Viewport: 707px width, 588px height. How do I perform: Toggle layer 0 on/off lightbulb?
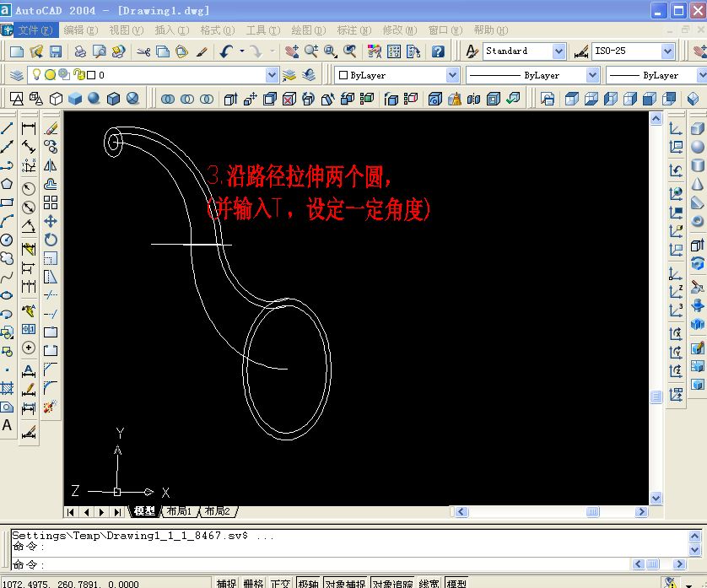click(x=37, y=75)
